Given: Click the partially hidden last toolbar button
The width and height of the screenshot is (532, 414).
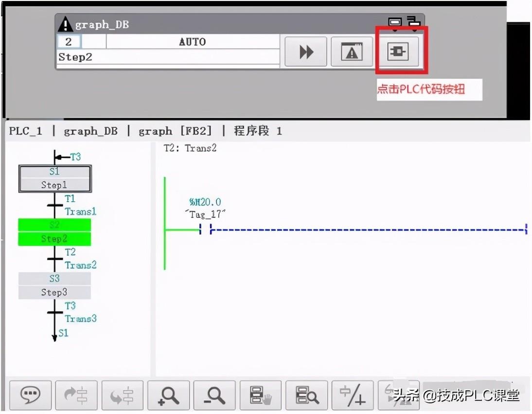Looking at the screenshot, I should [x=399, y=396].
